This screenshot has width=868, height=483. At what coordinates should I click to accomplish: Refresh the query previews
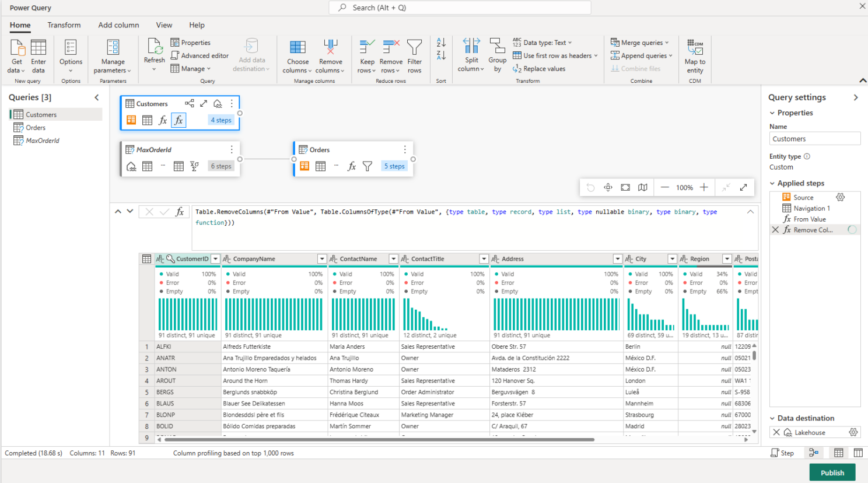coord(153,52)
